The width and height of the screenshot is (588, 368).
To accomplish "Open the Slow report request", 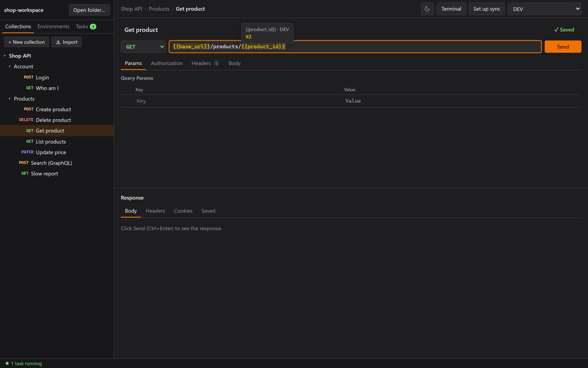I will [x=57, y=174].
